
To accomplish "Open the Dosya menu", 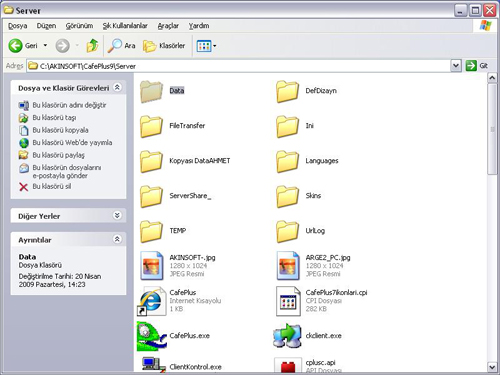I will [17, 26].
